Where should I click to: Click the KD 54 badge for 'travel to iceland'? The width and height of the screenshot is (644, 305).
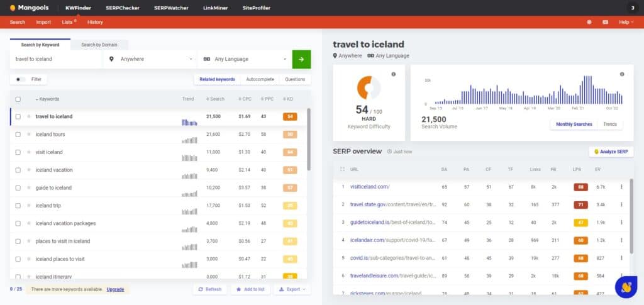(x=290, y=116)
